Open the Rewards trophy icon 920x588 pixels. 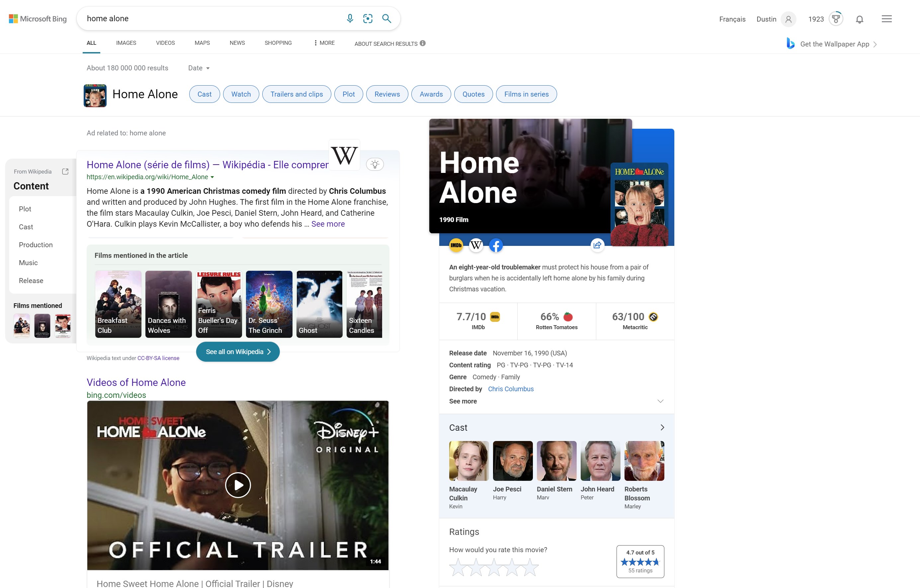point(836,18)
